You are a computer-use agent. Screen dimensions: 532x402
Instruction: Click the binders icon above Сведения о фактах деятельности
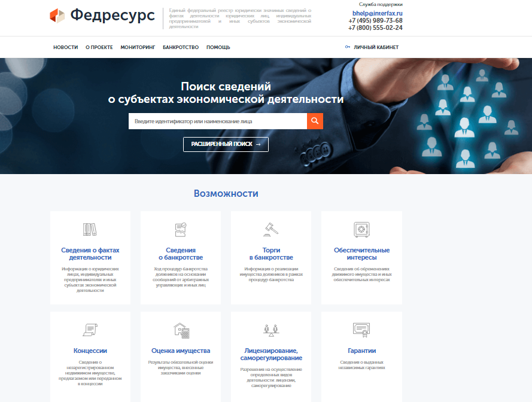click(x=90, y=229)
